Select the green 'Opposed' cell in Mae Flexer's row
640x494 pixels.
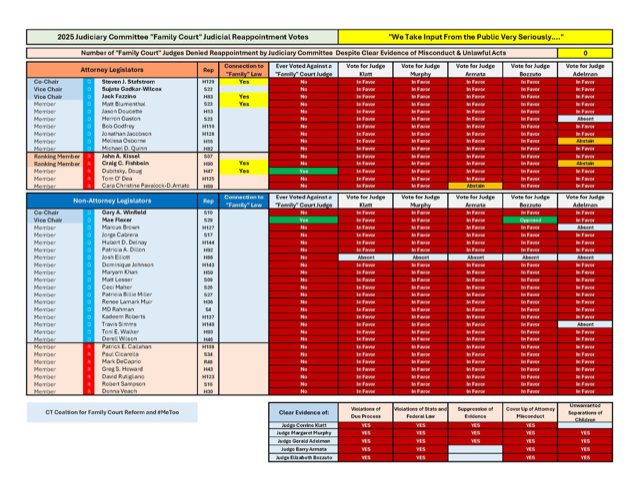[530, 220]
